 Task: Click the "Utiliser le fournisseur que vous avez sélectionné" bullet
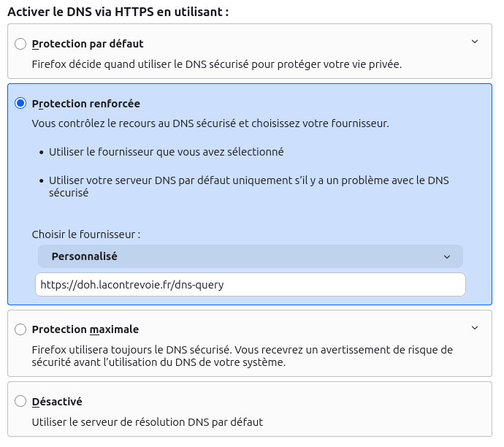click(x=166, y=152)
